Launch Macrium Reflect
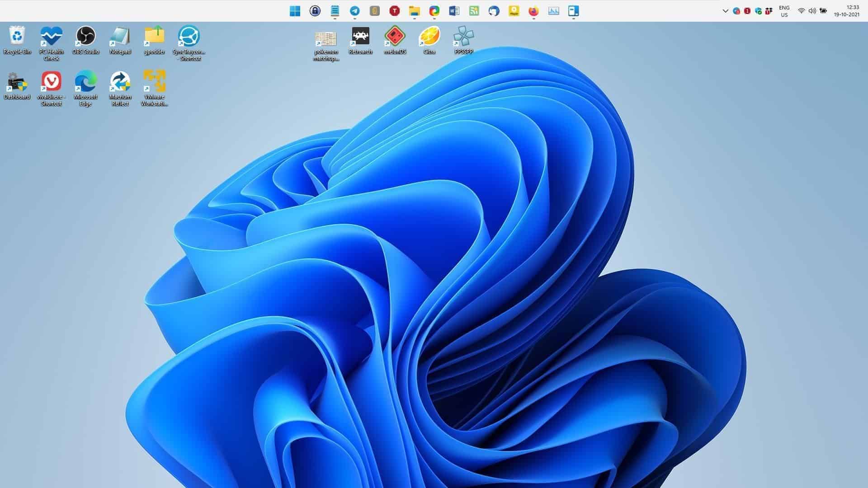The width and height of the screenshot is (868, 488). click(x=120, y=82)
